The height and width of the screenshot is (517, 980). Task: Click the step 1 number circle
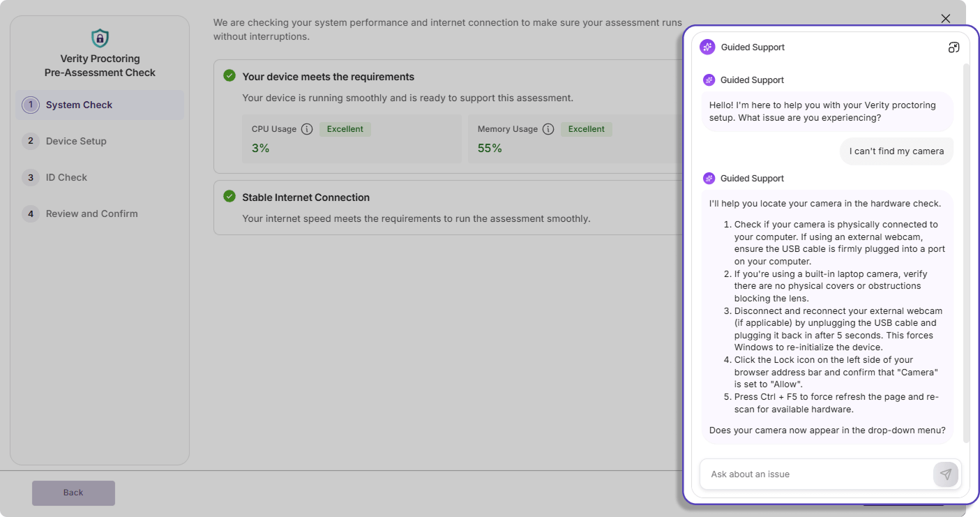point(30,105)
